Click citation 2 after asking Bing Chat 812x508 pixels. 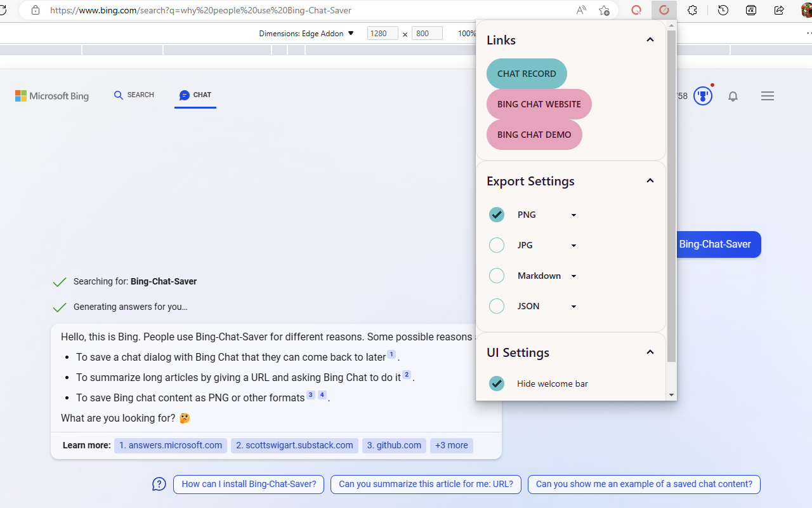coord(407,375)
